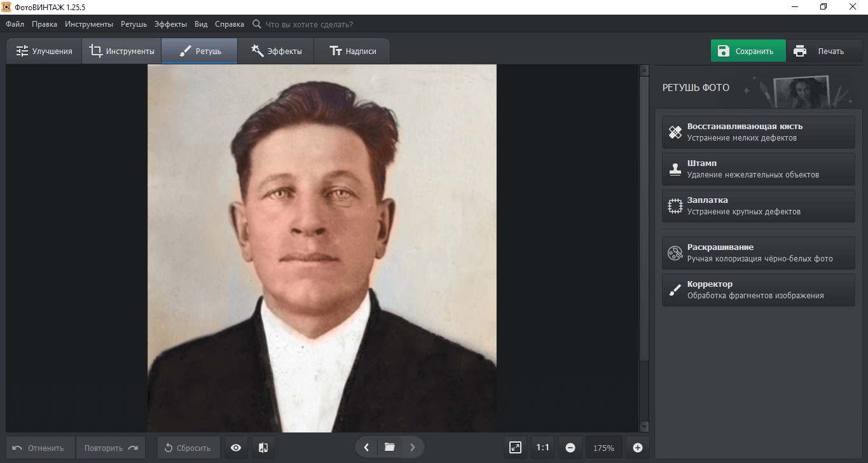Screen dimensions: 868x463
Task: Select the Corrector (Корректор) brush tool
Action: pyautogui.click(x=758, y=290)
